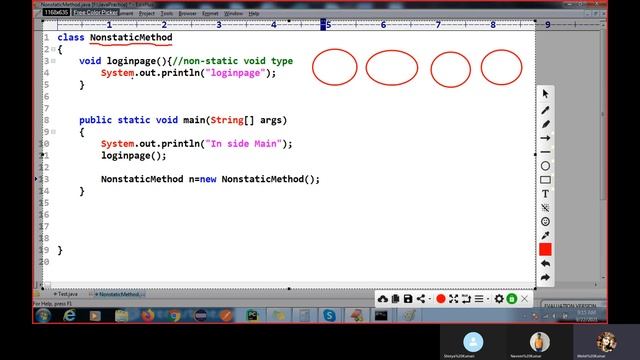Open the Window menu
Screen dimensions: 640x360
[233, 13]
